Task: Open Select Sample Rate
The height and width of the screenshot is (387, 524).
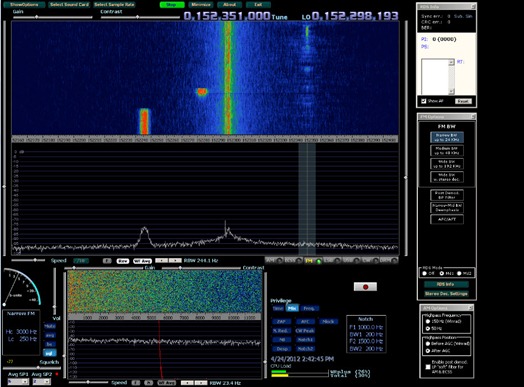Action: tap(114, 5)
